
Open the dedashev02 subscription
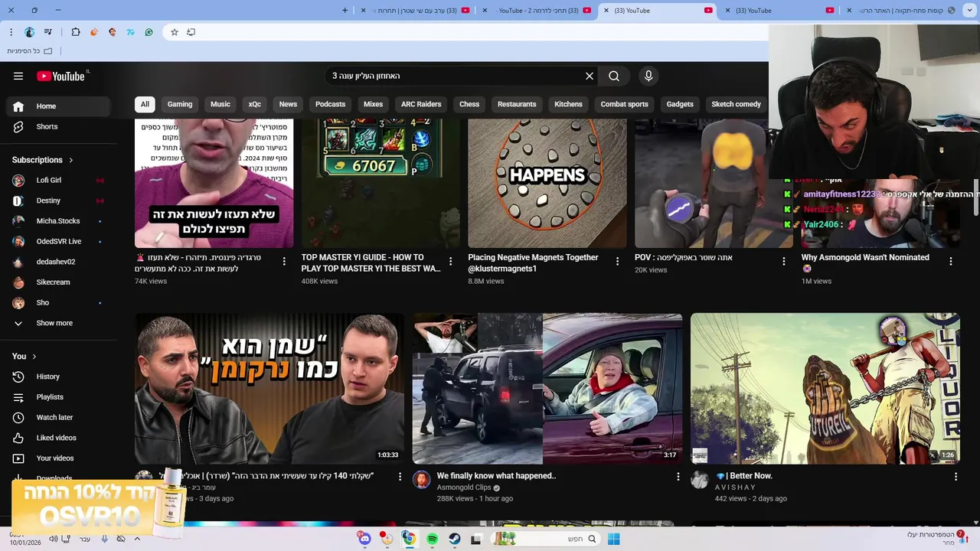click(59, 262)
